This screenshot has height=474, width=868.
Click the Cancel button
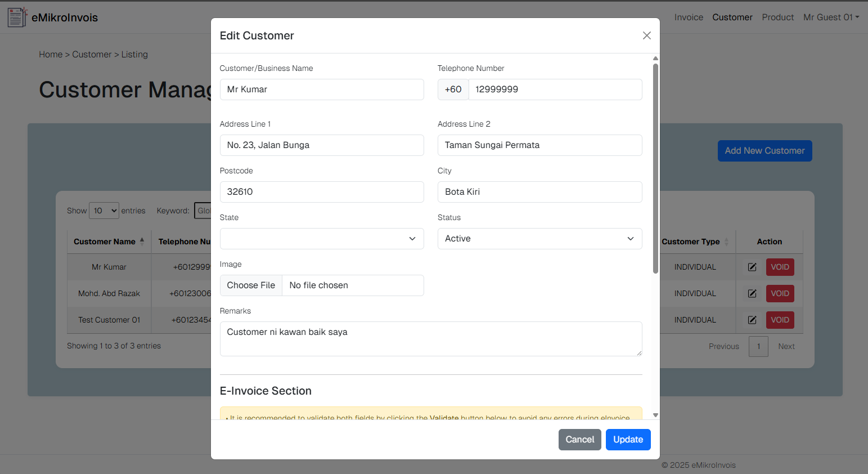pyautogui.click(x=579, y=440)
